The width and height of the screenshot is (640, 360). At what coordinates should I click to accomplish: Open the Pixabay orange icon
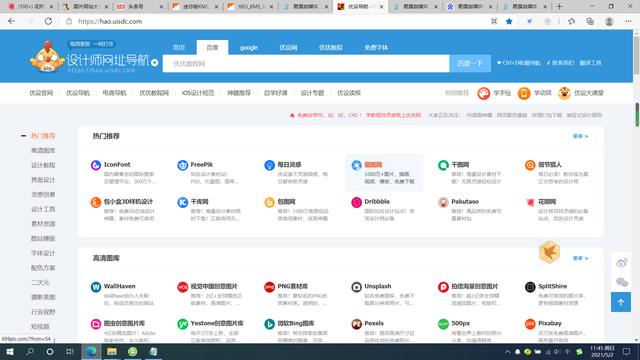(530, 324)
